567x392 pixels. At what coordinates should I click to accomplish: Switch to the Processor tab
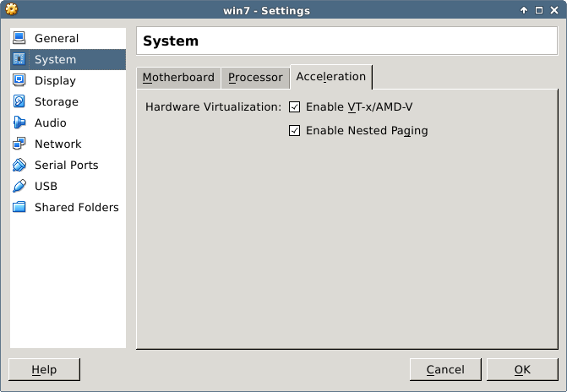pyautogui.click(x=255, y=78)
